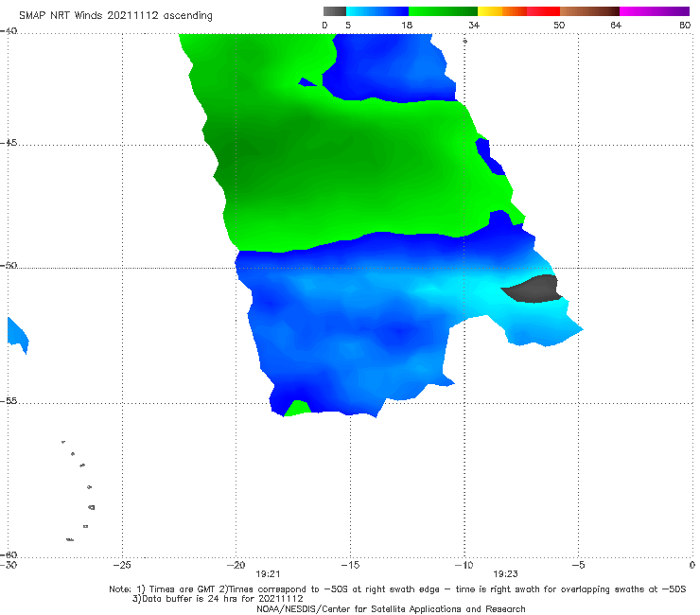Screen dimensions: 700x615
Task: Click the small blue wind patch at the left map edge
Action: [x=18, y=335]
